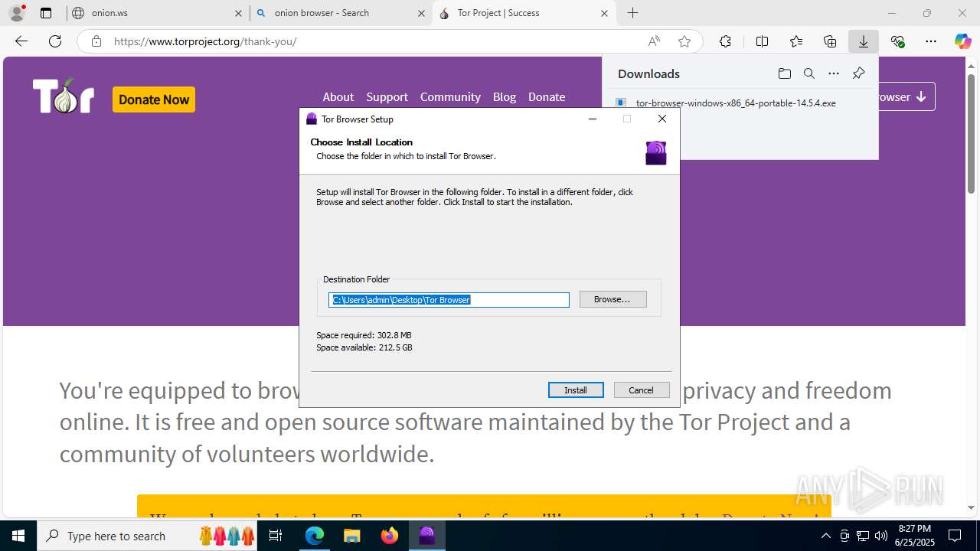The height and width of the screenshot is (551, 980).
Task: Refresh the Tor Project page
Action: 55,41
